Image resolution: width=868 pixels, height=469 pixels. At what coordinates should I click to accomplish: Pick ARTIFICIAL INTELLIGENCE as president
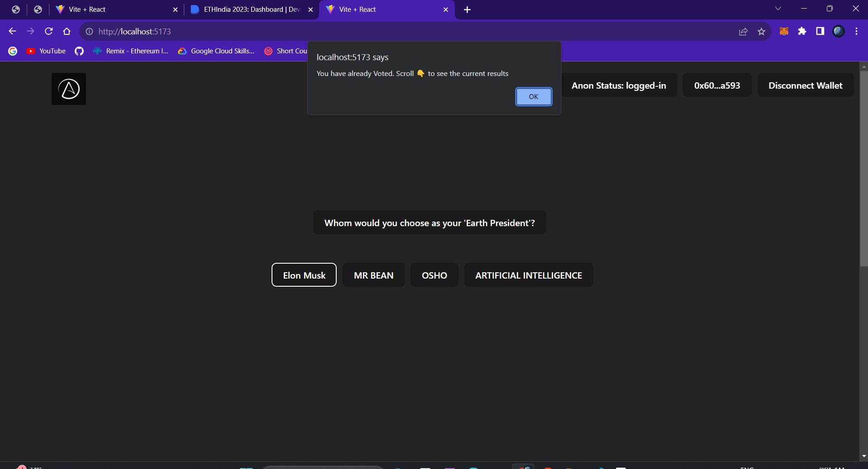tap(529, 275)
